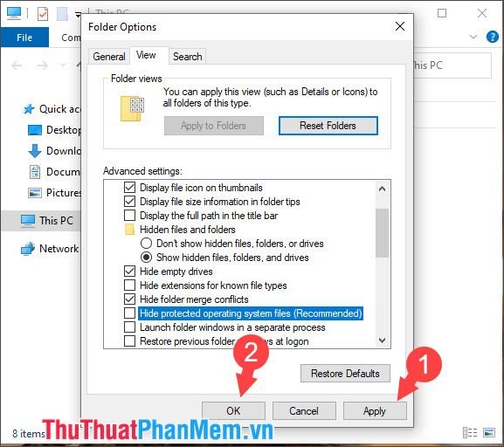This screenshot has height=447, width=504.
Task: Click scroll down arrow in Advanced settings
Action: coord(383,340)
